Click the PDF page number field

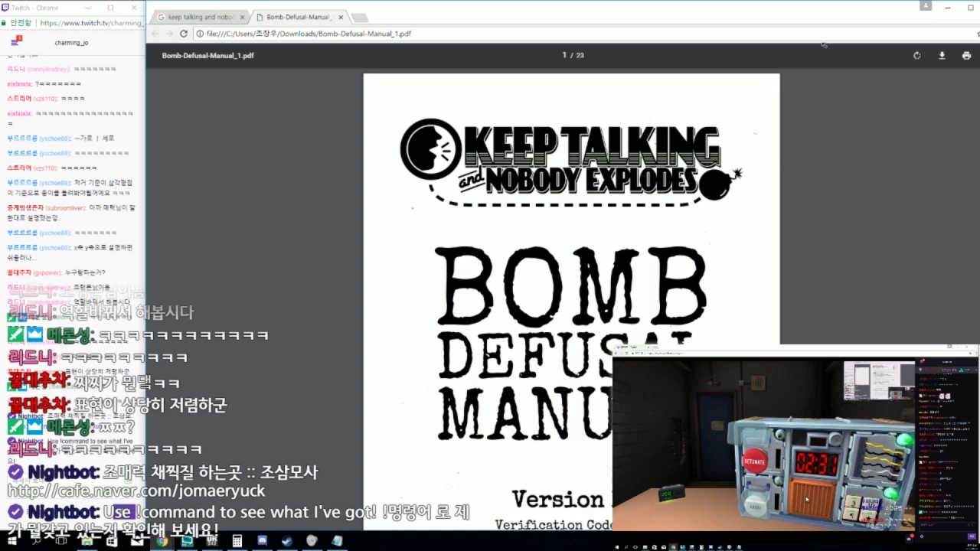(x=564, y=55)
